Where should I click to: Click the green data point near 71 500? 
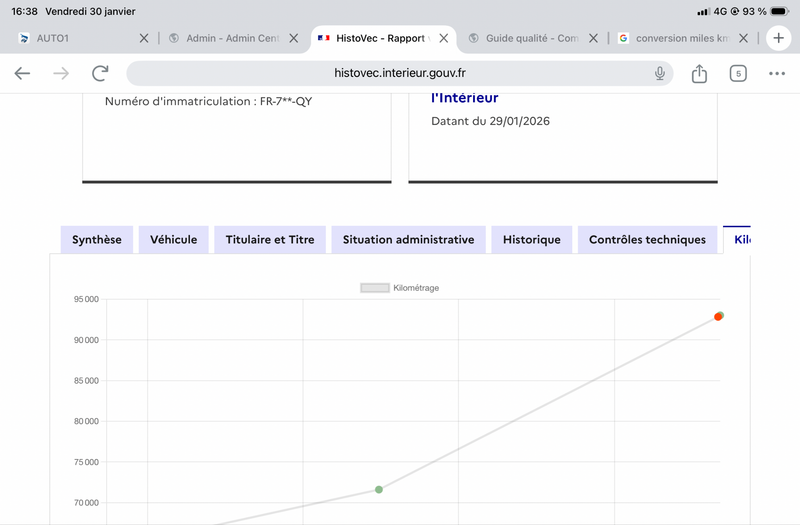click(x=379, y=489)
